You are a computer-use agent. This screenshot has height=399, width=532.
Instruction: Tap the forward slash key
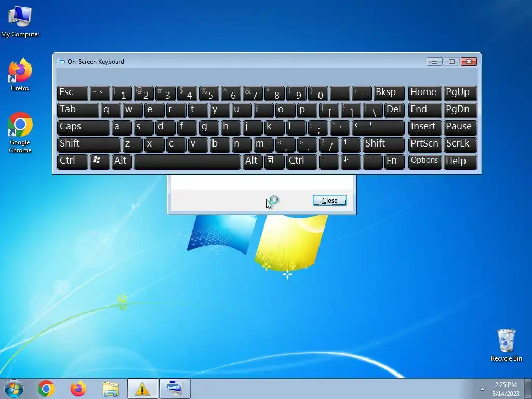(329, 145)
